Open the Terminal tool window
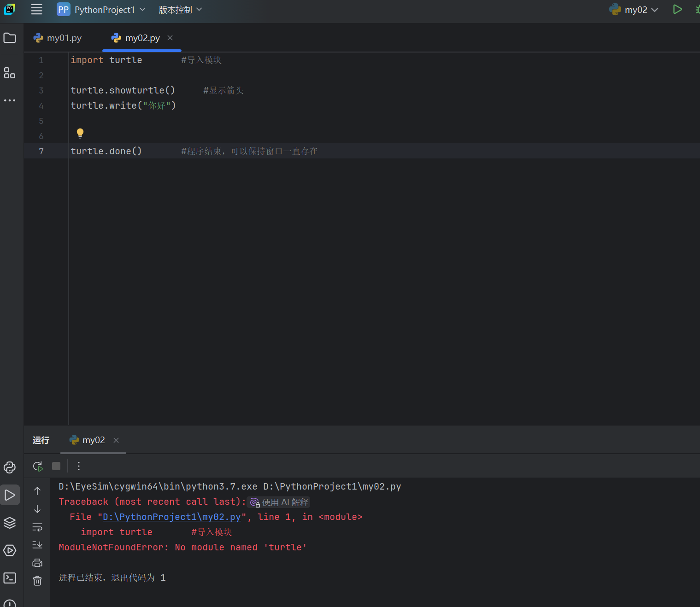 10,578
